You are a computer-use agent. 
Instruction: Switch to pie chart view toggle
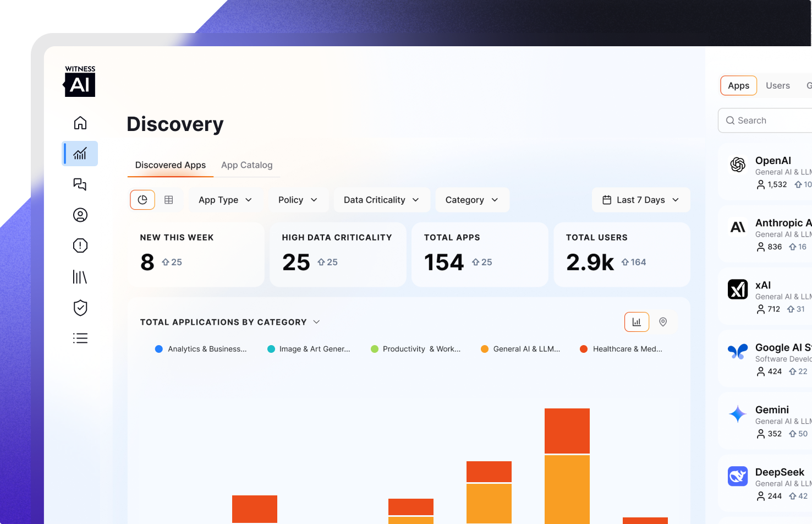coord(142,200)
